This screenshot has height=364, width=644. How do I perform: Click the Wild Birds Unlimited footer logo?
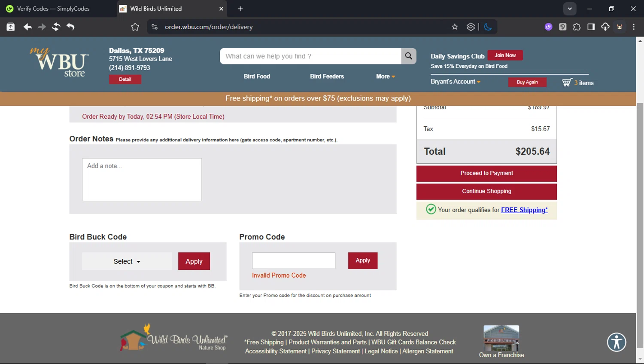[174, 337]
